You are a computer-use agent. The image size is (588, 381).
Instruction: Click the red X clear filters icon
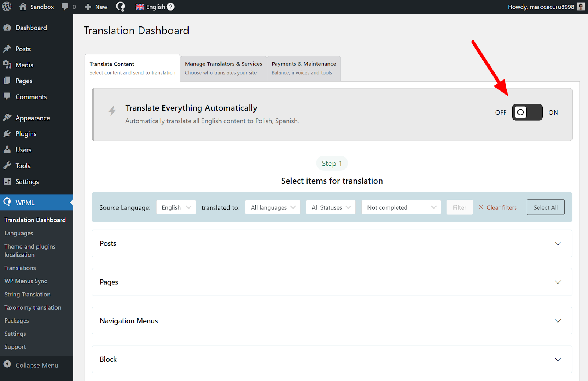[x=481, y=207]
